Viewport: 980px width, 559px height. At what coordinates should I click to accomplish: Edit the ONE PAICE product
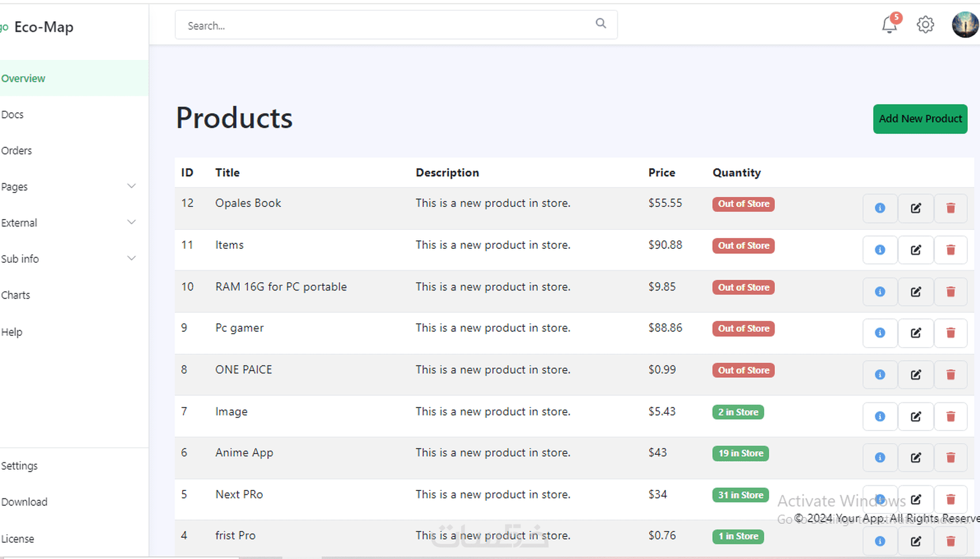coord(915,375)
